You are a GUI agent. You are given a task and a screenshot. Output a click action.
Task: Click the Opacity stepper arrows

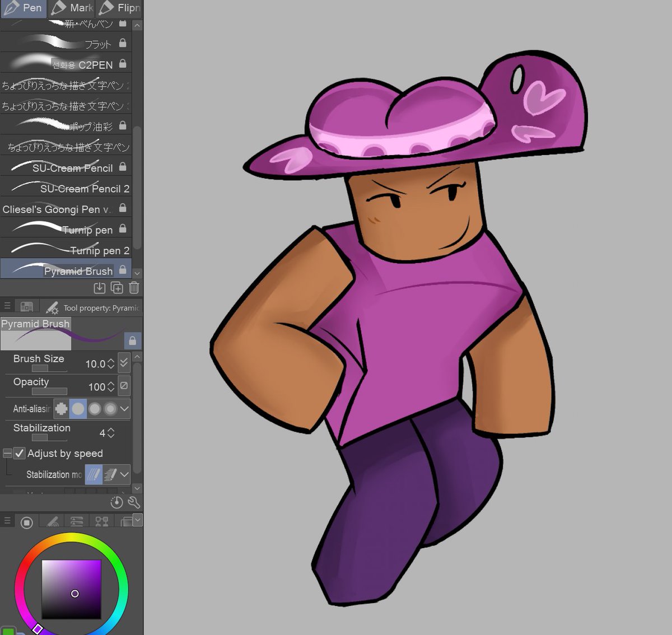point(111,387)
